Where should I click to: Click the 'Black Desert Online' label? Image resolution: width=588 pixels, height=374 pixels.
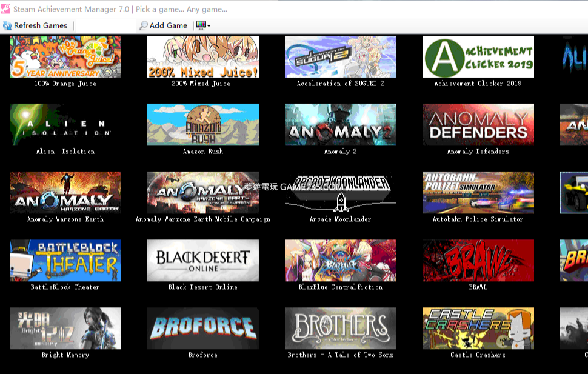203,287
